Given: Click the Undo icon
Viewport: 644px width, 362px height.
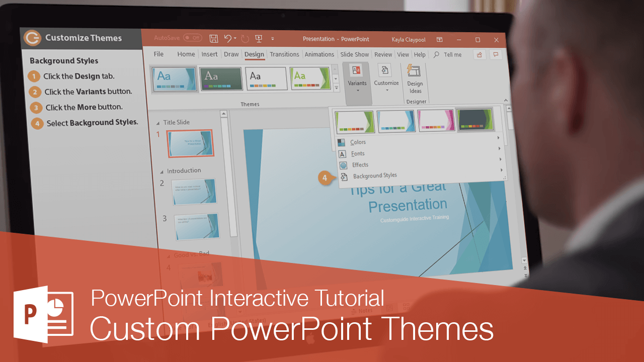Looking at the screenshot, I should (x=229, y=39).
